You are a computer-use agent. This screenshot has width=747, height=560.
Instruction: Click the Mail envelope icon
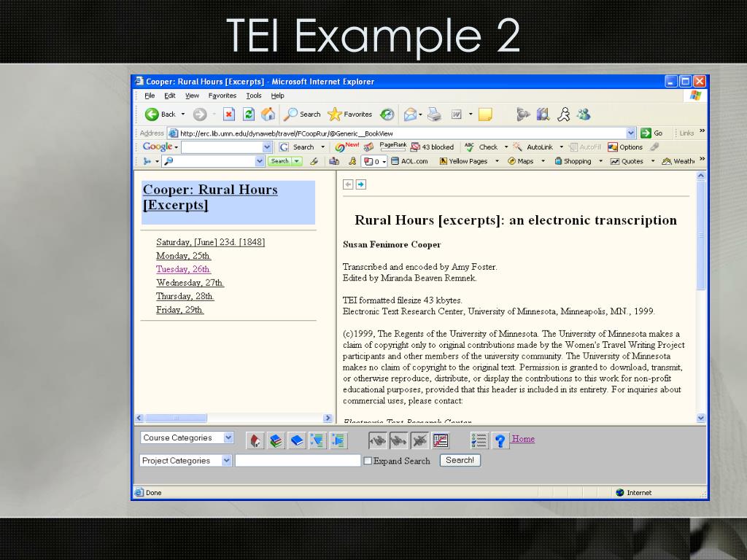point(410,114)
